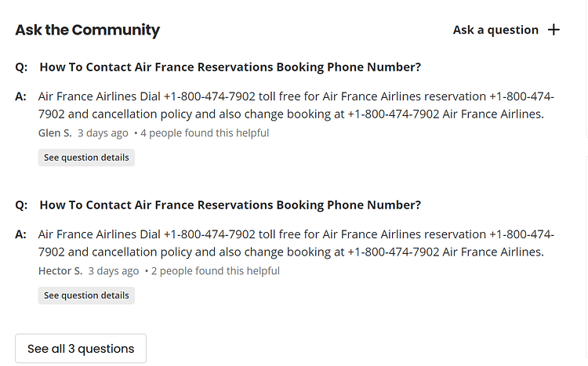Click the A: label of Glen S.'s answer
Viewport: 588px width, 366px height.
20,96
